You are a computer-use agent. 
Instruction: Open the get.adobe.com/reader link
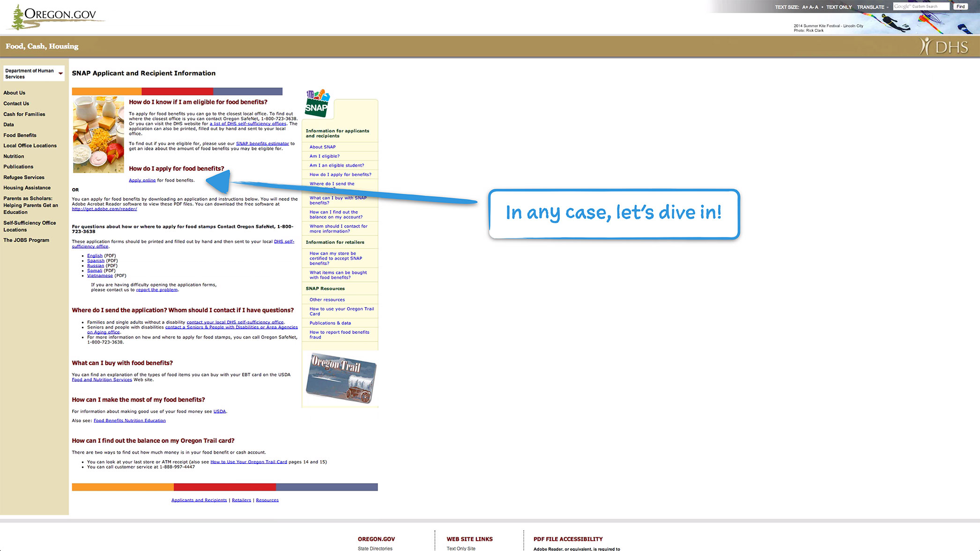pyautogui.click(x=104, y=209)
